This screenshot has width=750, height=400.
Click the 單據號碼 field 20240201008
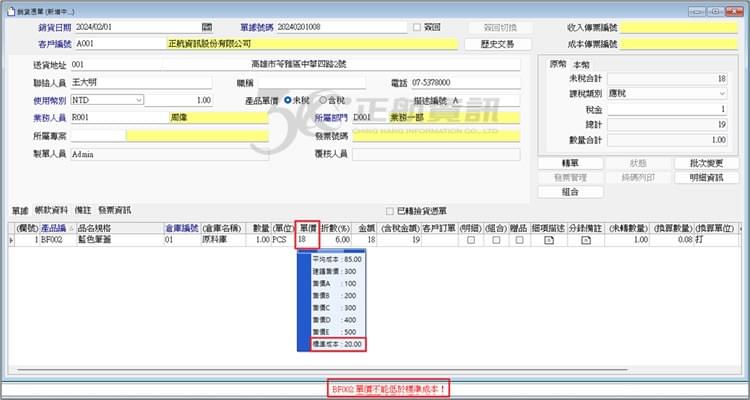(341, 27)
